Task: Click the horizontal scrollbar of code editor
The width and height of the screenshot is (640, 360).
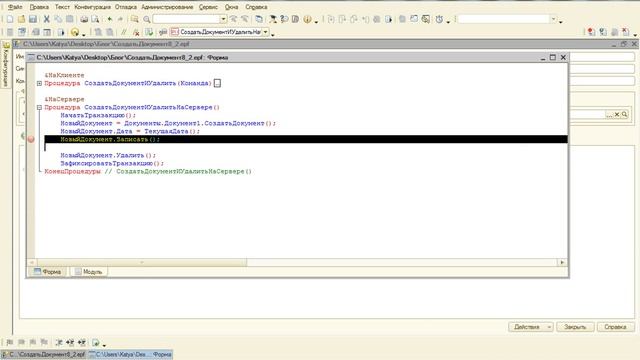Action: [296, 262]
